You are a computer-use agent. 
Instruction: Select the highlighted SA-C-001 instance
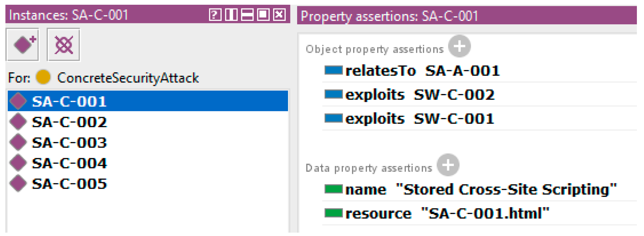pyautogui.click(x=69, y=101)
